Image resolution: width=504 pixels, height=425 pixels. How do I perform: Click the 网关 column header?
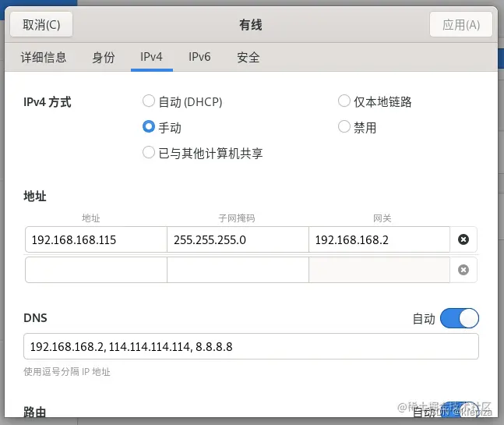(382, 218)
